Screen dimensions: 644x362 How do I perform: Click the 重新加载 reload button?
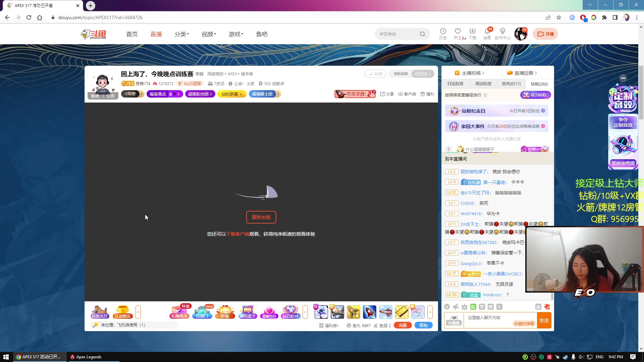[x=261, y=217]
